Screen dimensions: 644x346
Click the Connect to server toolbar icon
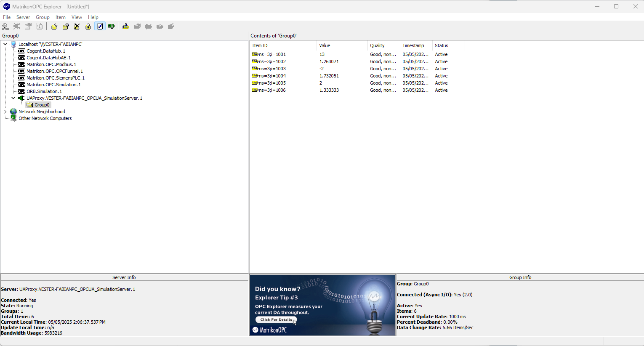tap(5, 26)
